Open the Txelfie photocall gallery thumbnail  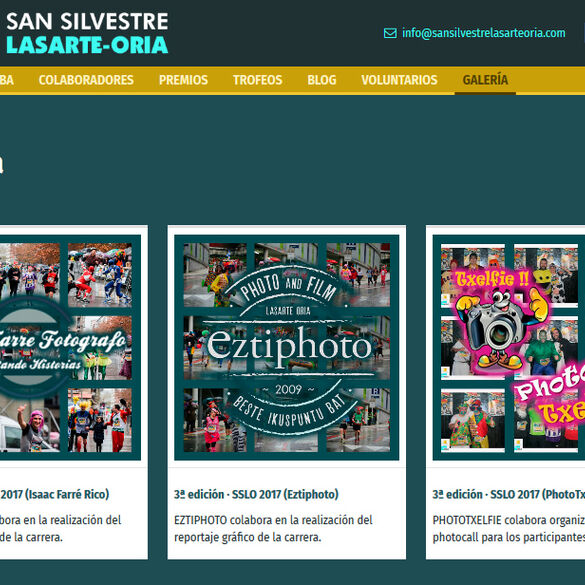point(509,347)
